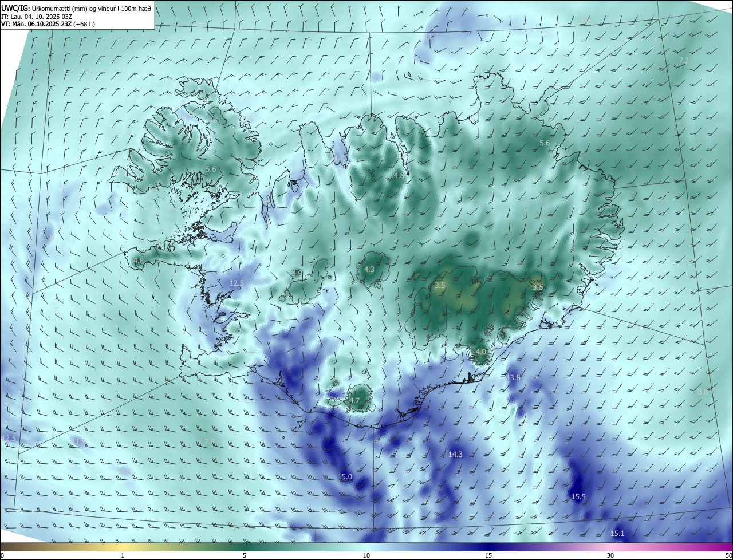Click the 4.8 value in north Iceland
Screen dimensions: 733x560
coord(399,176)
